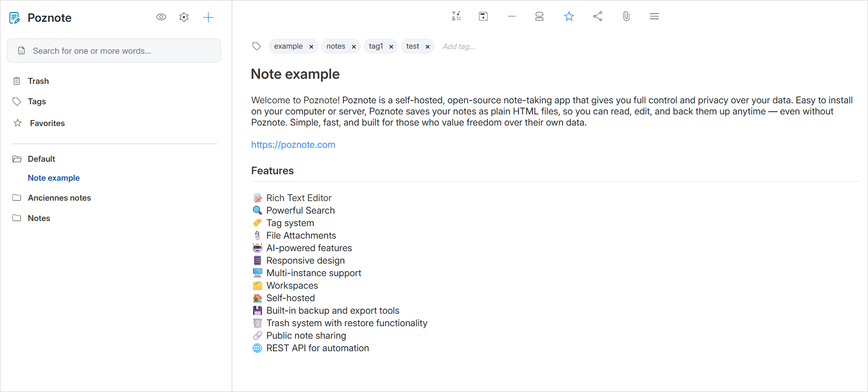
Task: Click the special characters formatting icon
Action: [x=456, y=17]
